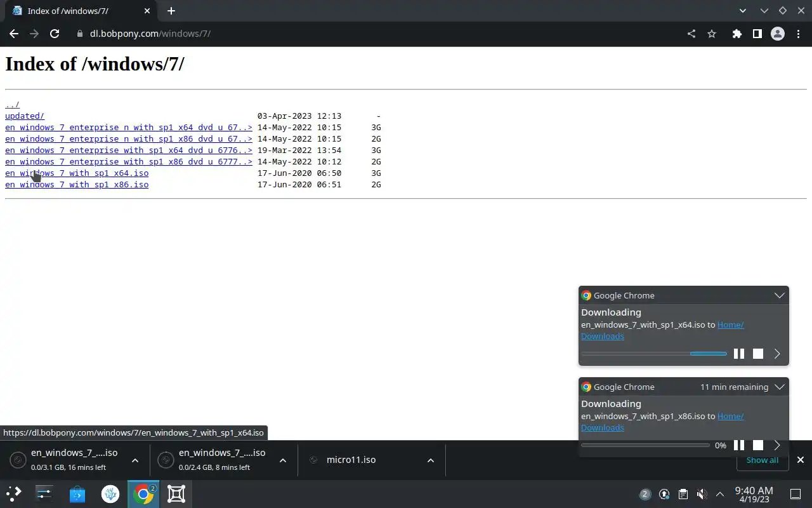The width and height of the screenshot is (812, 508).
Task: View site info lock icon
Action: [80, 34]
